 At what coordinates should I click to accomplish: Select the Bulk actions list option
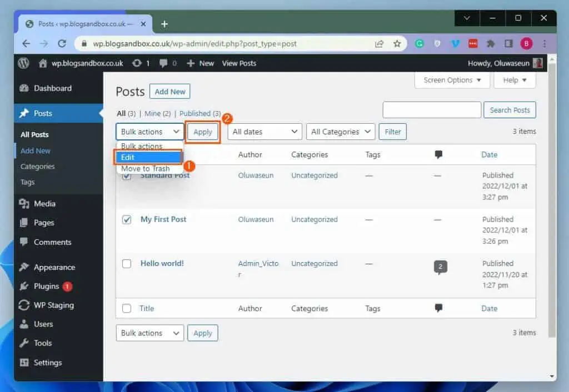click(148, 146)
